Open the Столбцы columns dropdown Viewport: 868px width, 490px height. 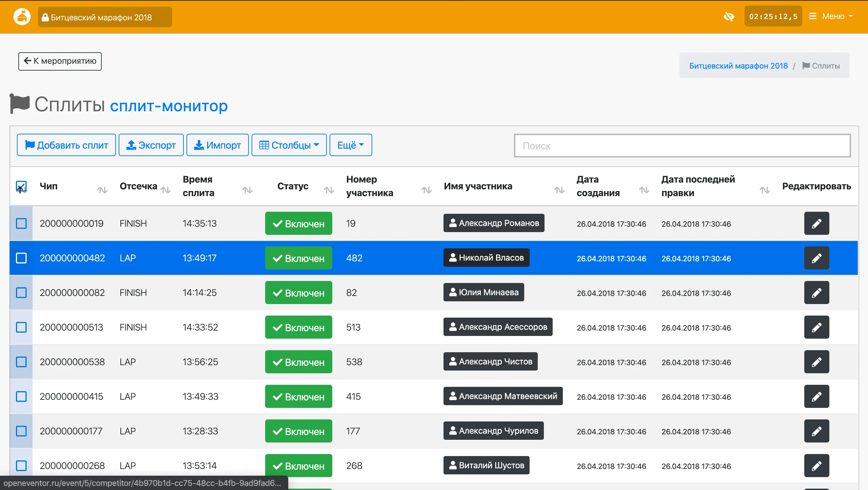289,145
